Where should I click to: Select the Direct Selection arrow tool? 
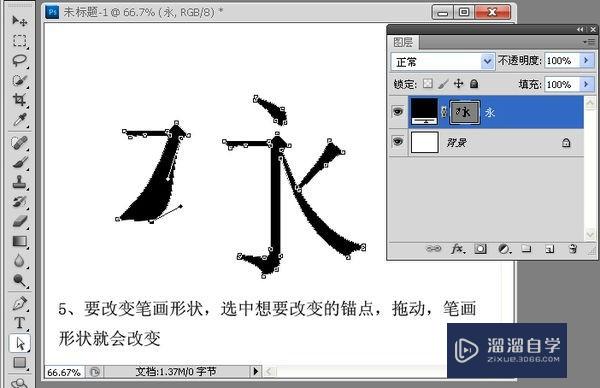pyautogui.click(x=20, y=343)
